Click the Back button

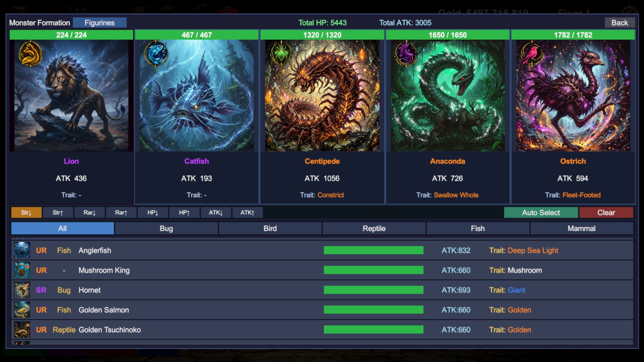click(620, 23)
